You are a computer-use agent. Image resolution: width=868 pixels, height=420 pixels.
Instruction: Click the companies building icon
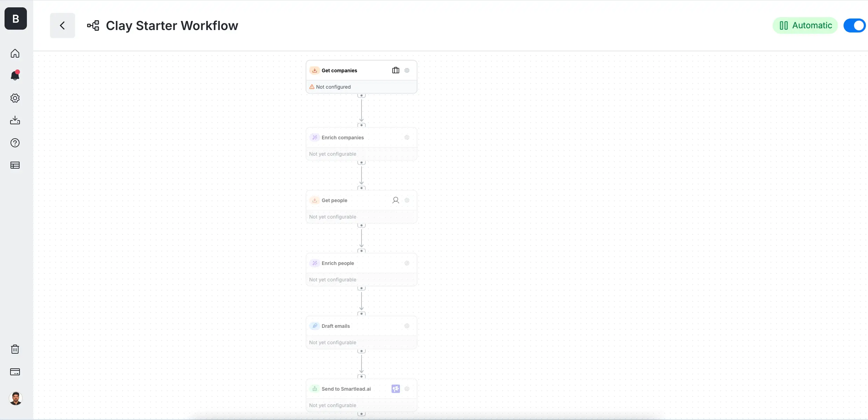395,71
